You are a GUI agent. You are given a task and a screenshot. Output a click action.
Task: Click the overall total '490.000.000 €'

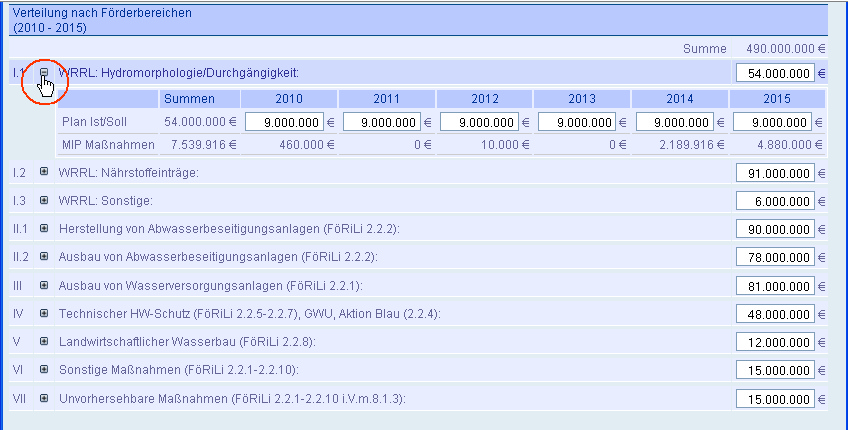click(786, 49)
